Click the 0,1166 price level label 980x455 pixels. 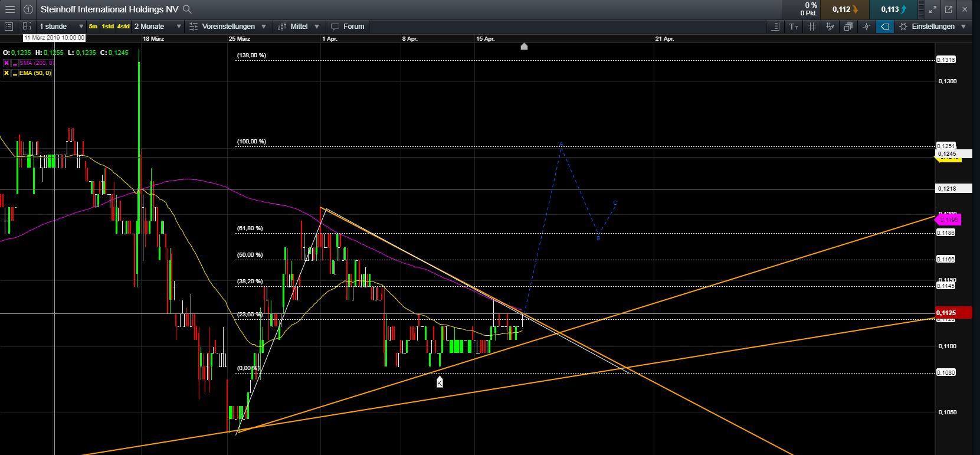point(946,259)
